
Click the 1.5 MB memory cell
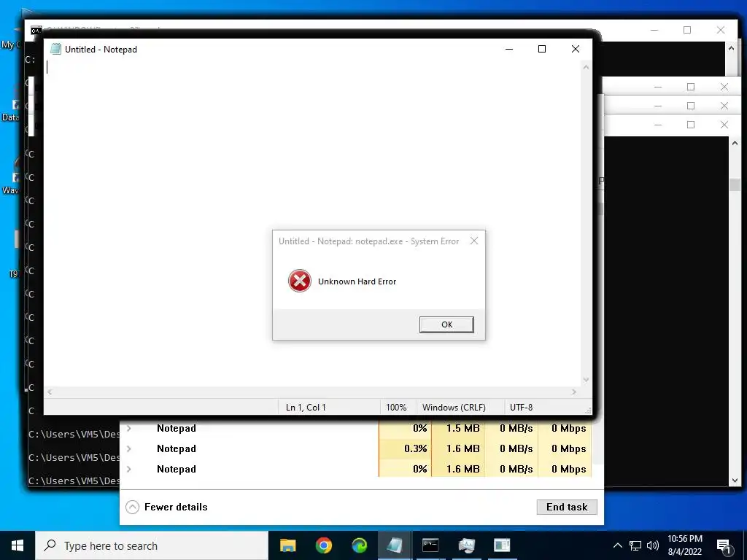point(458,429)
